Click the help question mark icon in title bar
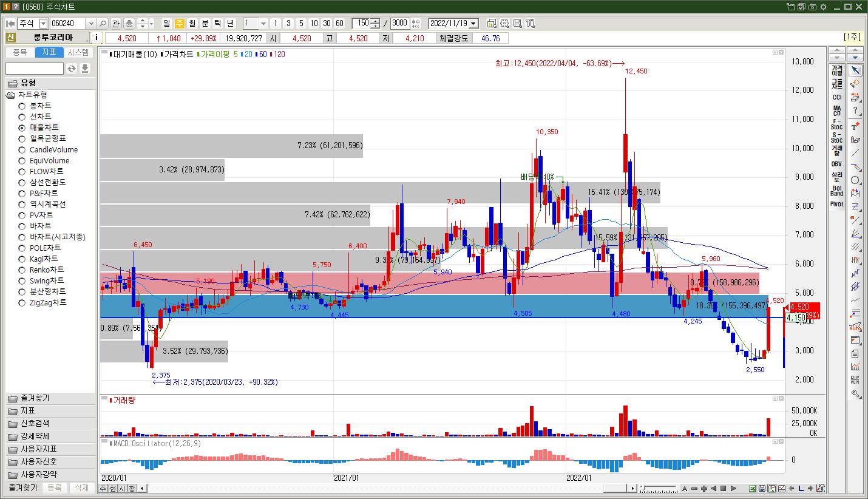This screenshot has width=868, height=499. pyautogui.click(x=16, y=7)
